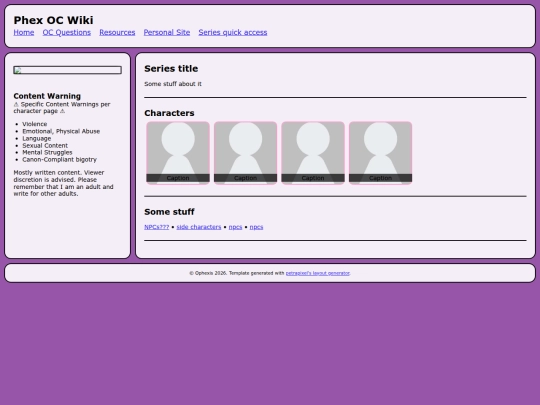This screenshot has width=540, height=405.
Task: Select the Sexual Content list item
Action: pyautogui.click(x=45, y=145)
